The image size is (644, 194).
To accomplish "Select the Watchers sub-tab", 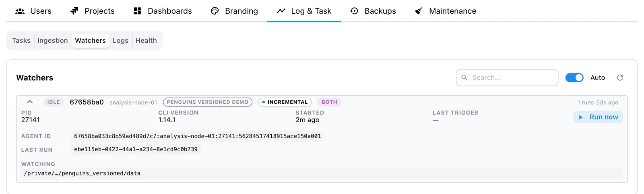I will pyautogui.click(x=90, y=40).
